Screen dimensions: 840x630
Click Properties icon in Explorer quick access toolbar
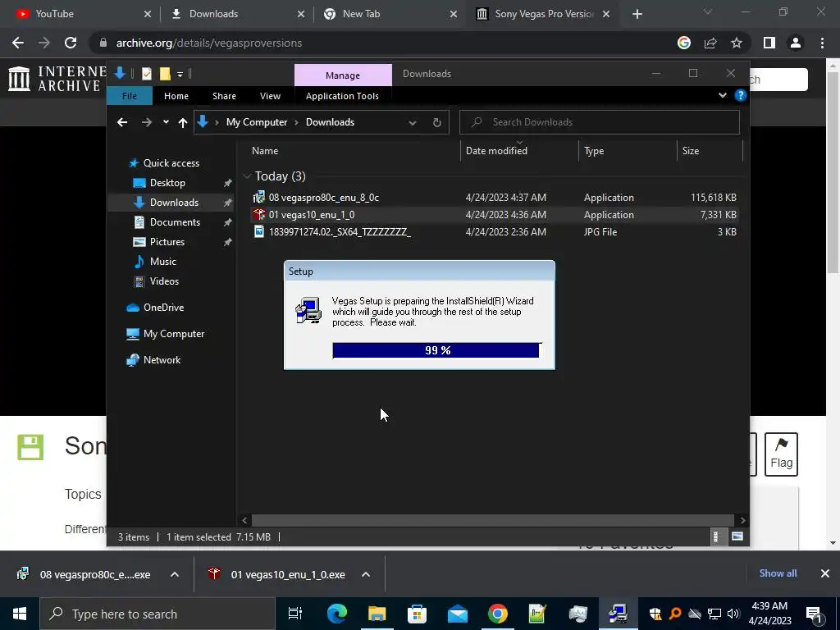pyautogui.click(x=146, y=73)
